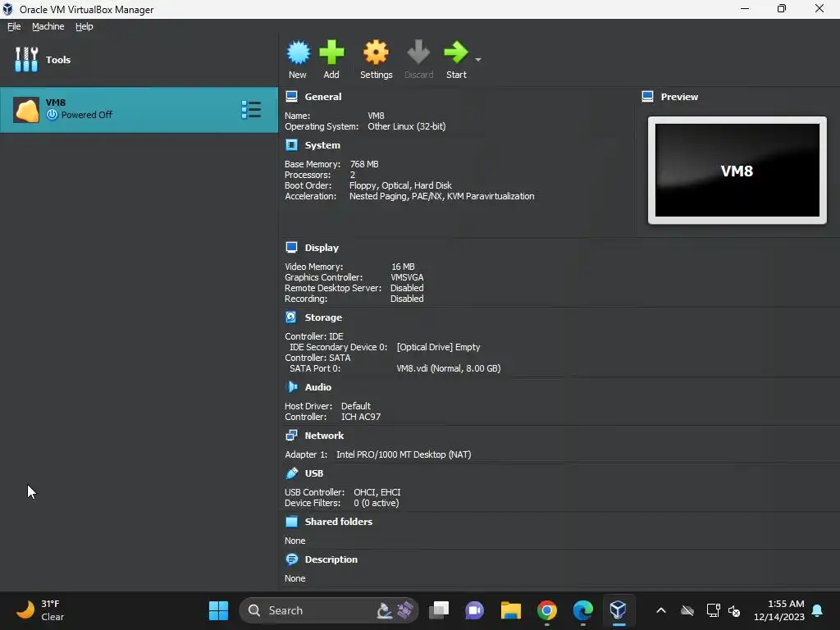This screenshot has width=840, height=630.
Task: Open the Network settings heading link
Action: pyautogui.click(x=325, y=436)
